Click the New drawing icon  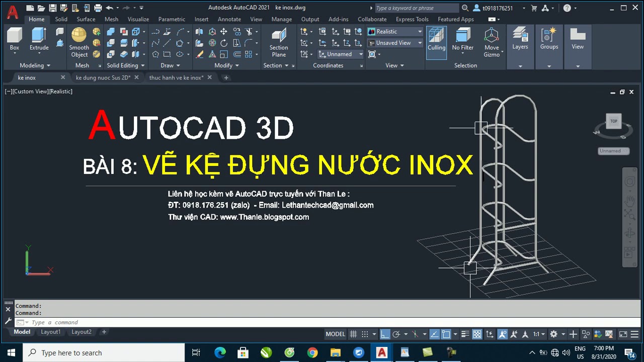pos(30,8)
